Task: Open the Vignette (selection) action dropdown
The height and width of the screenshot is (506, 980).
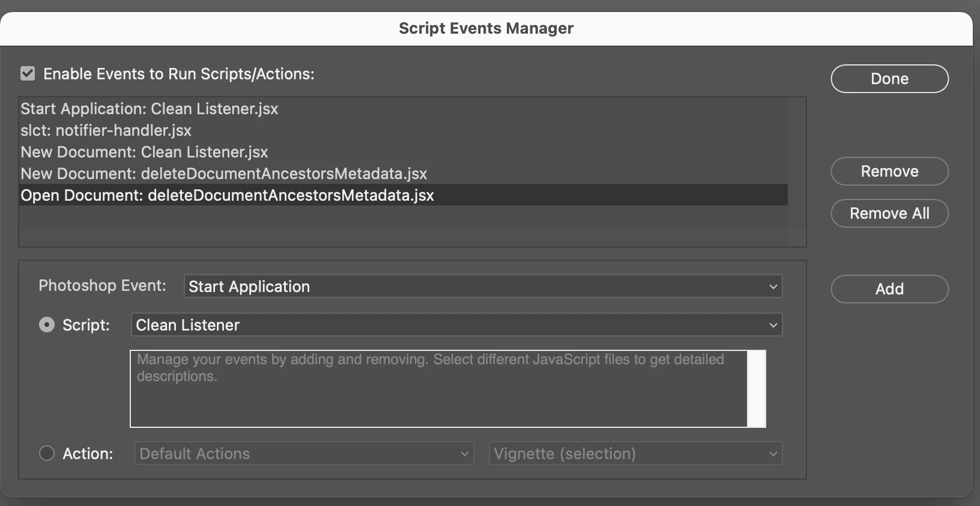Action: click(x=635, y=454)
